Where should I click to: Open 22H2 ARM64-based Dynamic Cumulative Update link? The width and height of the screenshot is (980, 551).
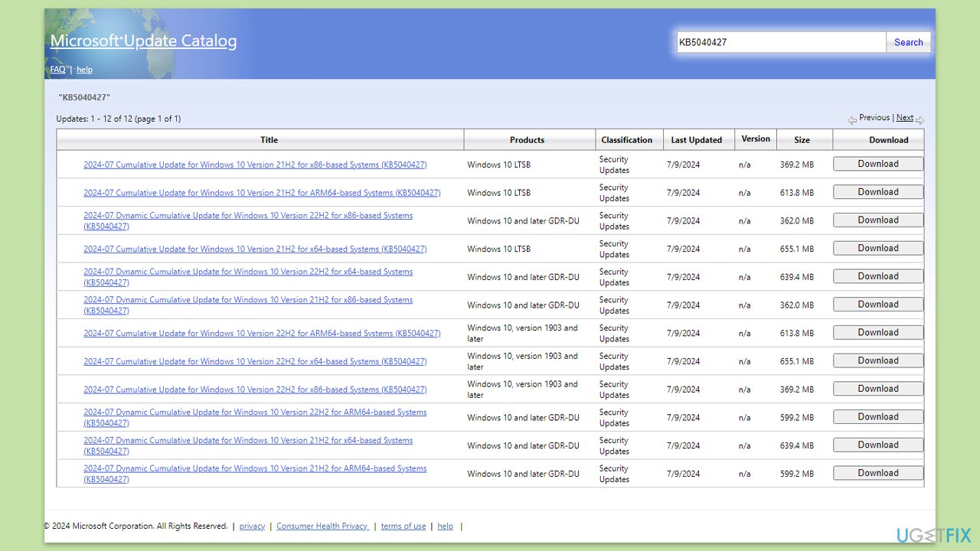tap(255, 417)
